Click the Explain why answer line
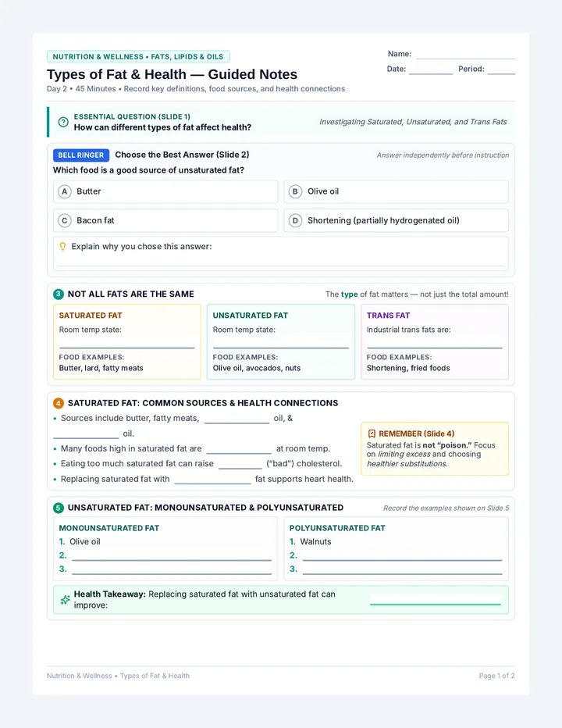 click(281, 262)
